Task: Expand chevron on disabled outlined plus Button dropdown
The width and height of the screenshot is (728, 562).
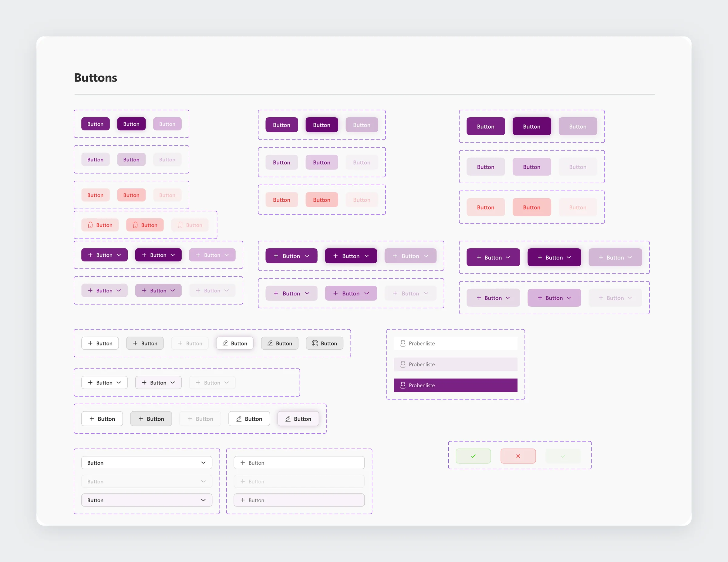Action: click(x=227, y=383)
